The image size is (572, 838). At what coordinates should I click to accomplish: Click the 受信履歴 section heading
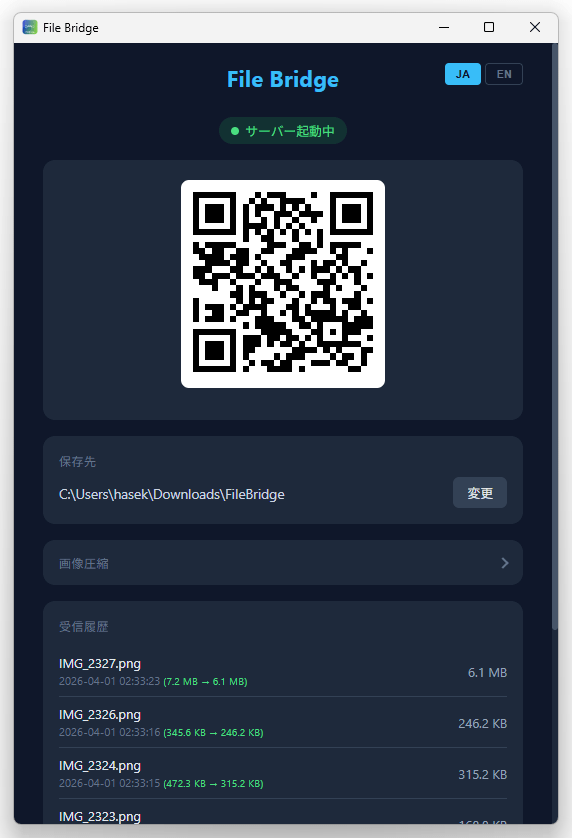tap(83, 627)
